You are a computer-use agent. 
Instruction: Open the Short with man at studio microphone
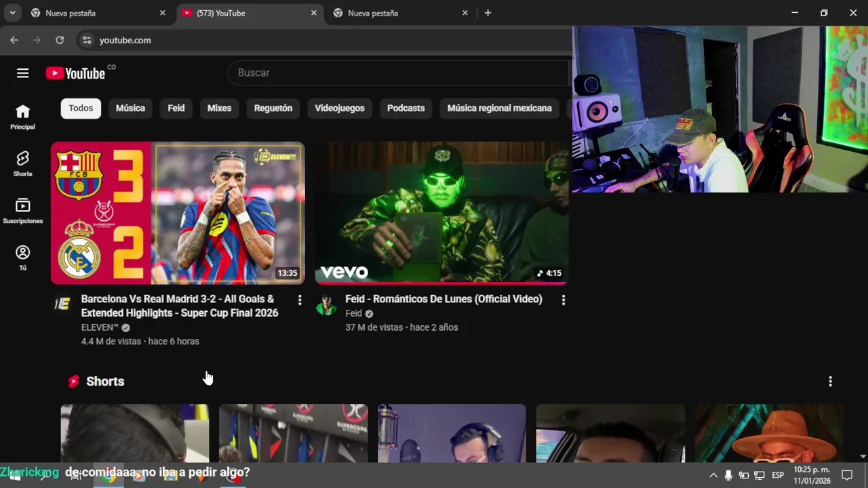452,433
